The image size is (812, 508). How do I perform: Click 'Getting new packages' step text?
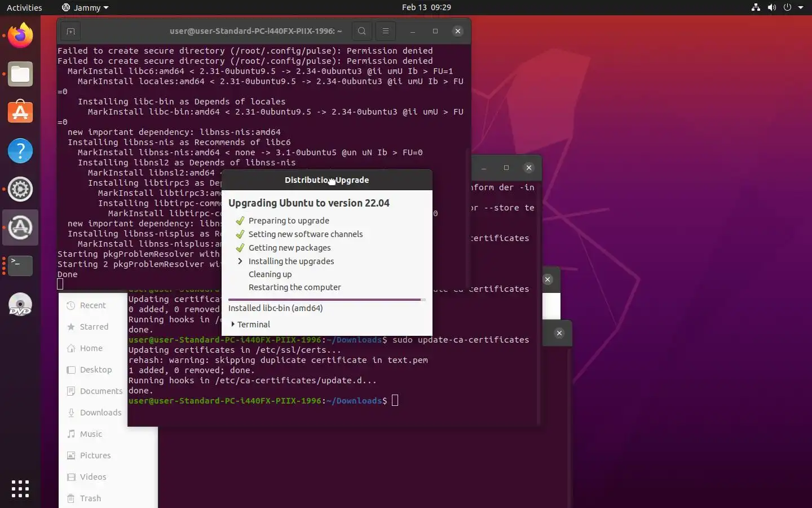pos(289,248)
